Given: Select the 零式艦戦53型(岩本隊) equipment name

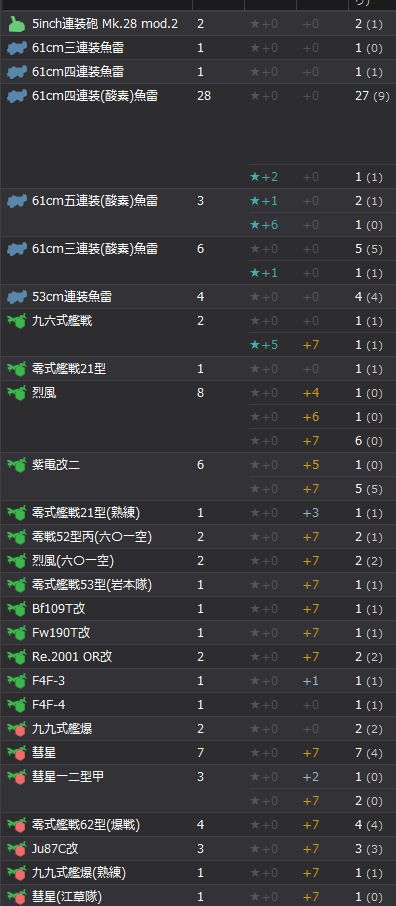Looking at the screenshot, I should pos(92,585).
